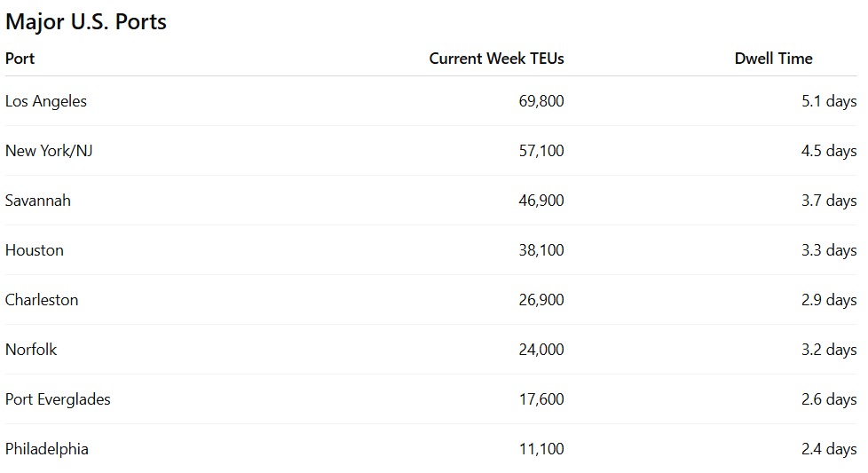Screen dimensions: 868x473
Task: Select the 2.9 days dwell time cell
Action: pos(829,300)
